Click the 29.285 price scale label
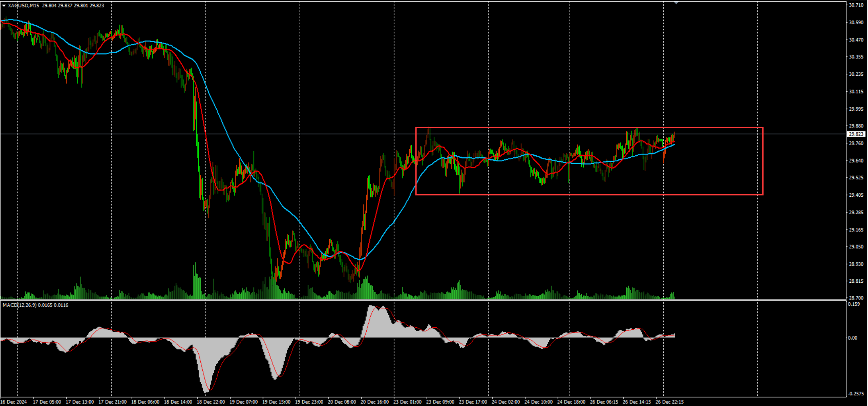 [855, 213]
